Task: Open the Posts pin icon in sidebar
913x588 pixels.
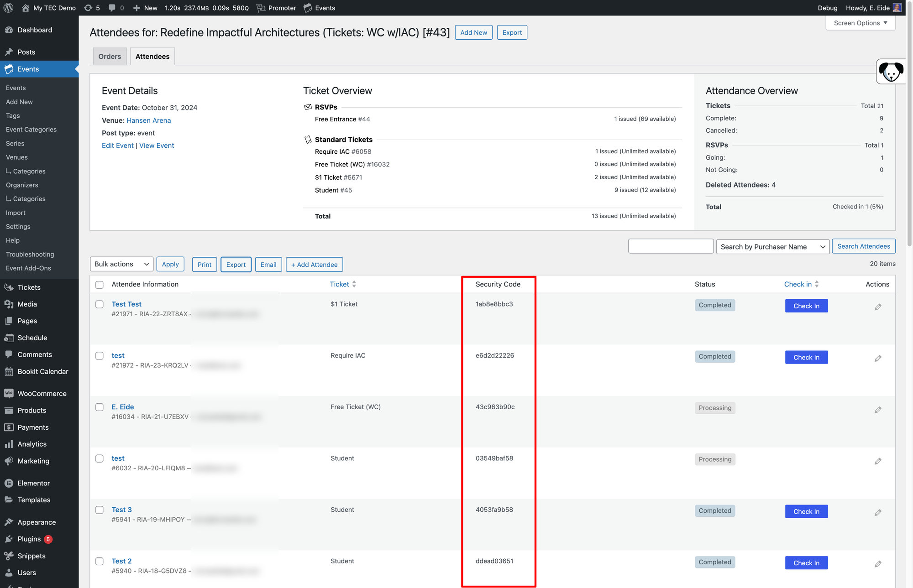Action: [9, 52]
